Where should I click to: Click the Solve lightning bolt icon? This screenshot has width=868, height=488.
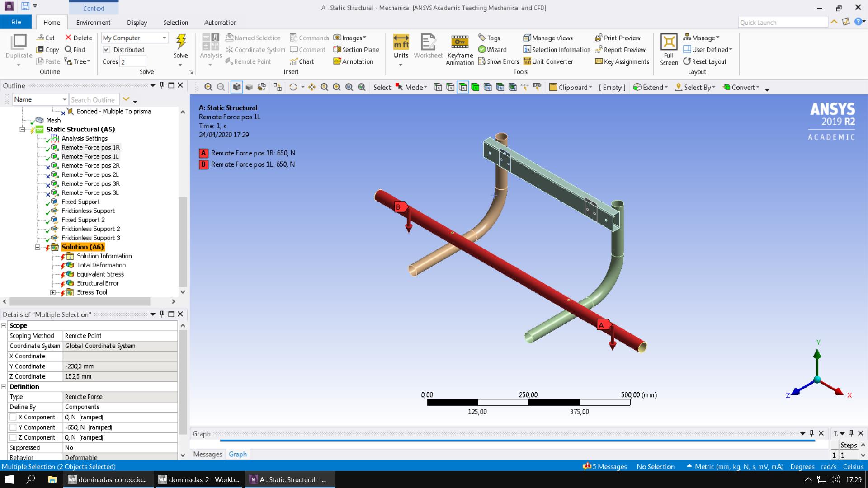pos(181,42)
